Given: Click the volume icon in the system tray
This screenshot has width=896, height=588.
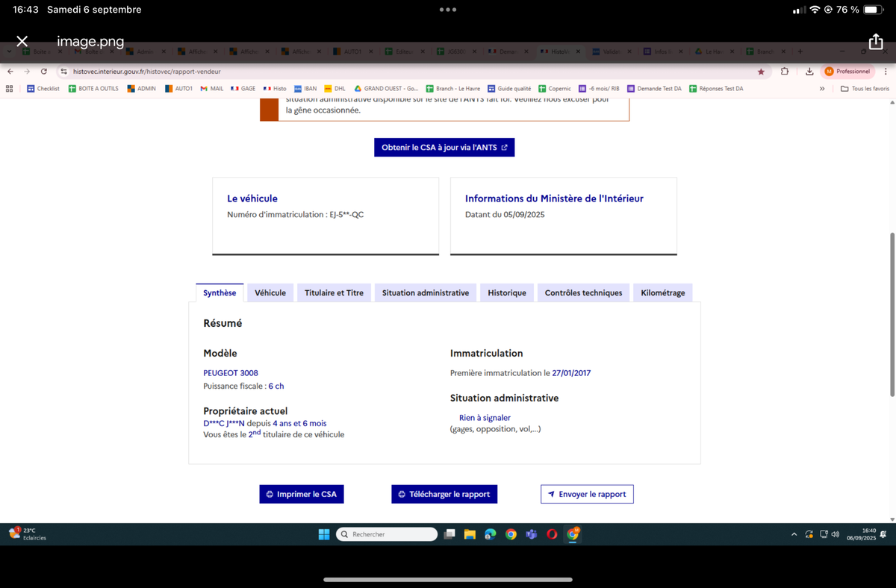Looking at the screenshot, I should [x=835, y=534].
